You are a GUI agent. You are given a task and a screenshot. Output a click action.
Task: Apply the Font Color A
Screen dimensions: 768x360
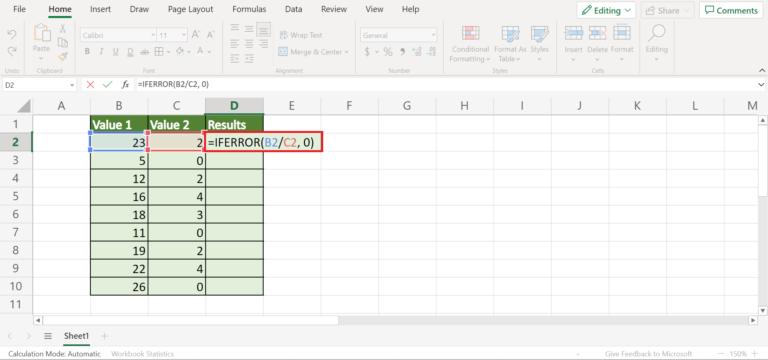click(200, 51)
